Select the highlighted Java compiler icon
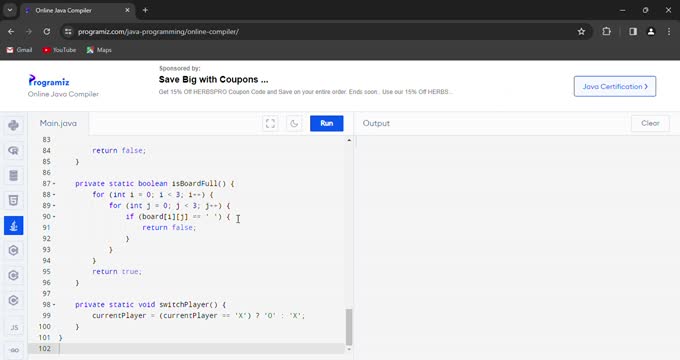 [13, 226]
